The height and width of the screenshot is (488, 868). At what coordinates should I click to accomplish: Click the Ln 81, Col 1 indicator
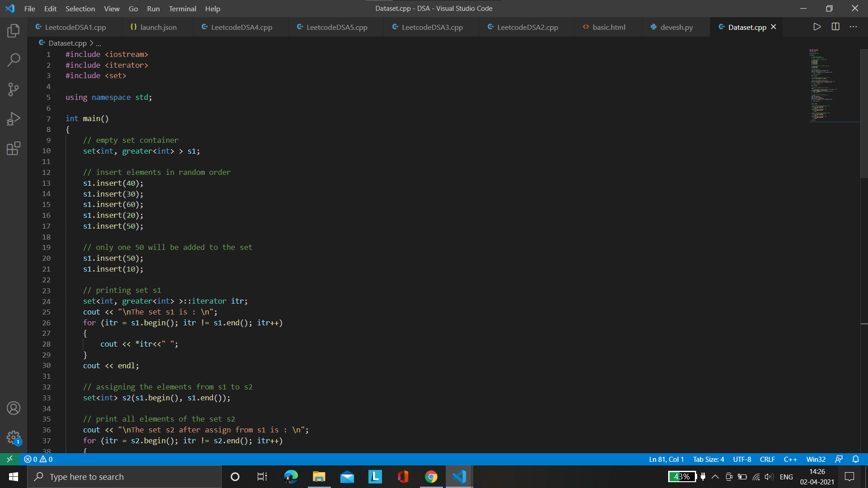(x=666, y=459)
